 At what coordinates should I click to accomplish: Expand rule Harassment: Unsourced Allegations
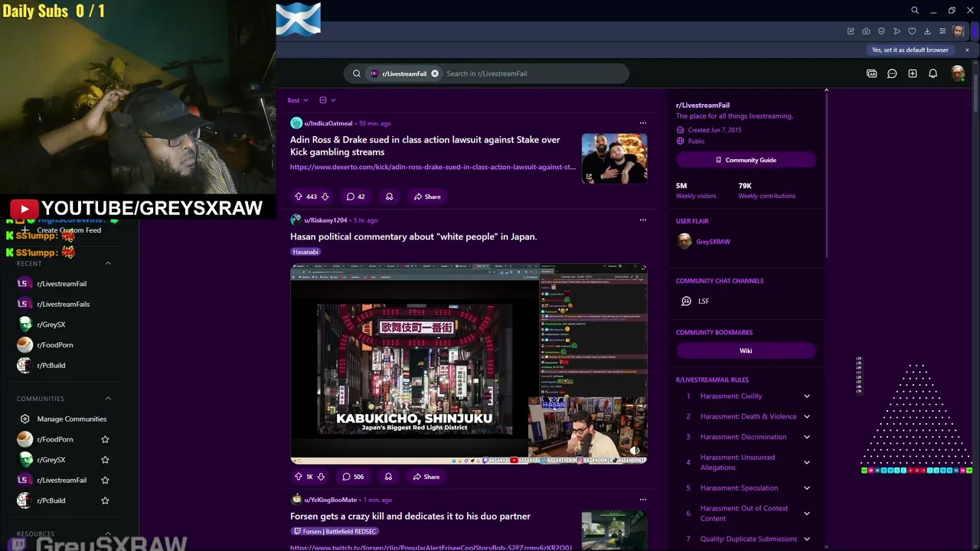pos(806,462)
